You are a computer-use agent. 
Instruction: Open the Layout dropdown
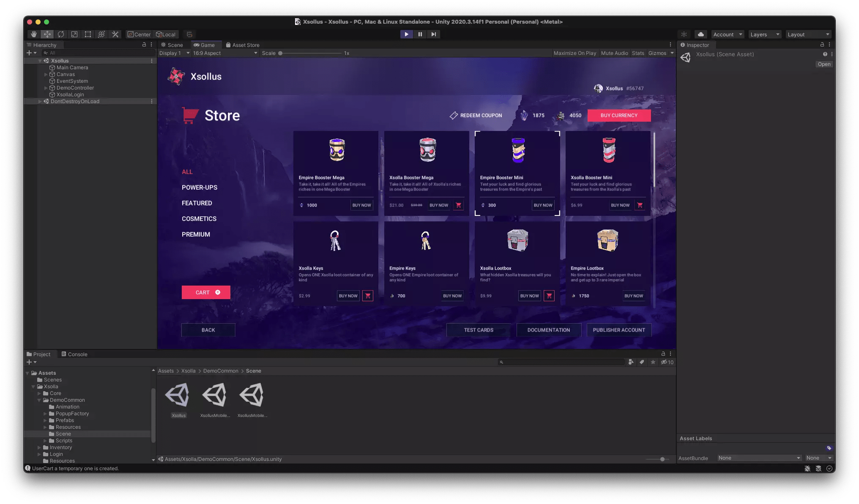(808, 35)
